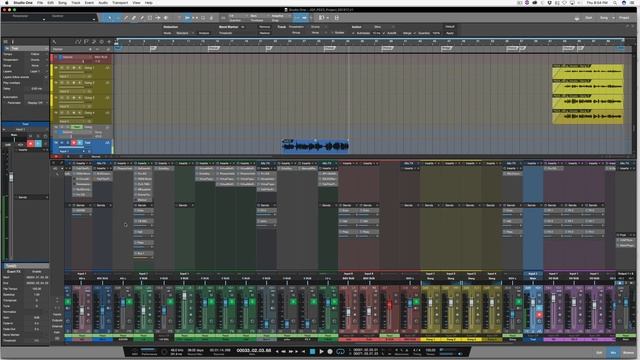Viewport: 640px width, 360px height.
Task: Toggle Loop in the transport bar
Action: point(340,351)
